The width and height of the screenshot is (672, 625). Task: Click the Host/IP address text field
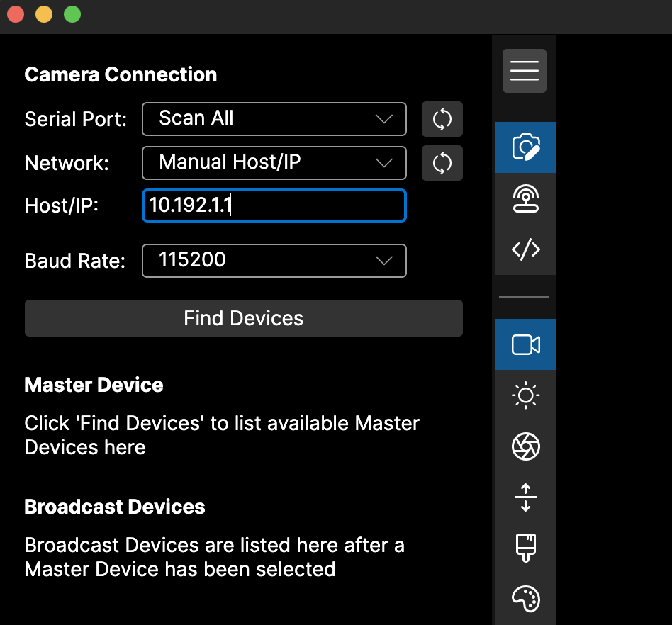[274, 205]
